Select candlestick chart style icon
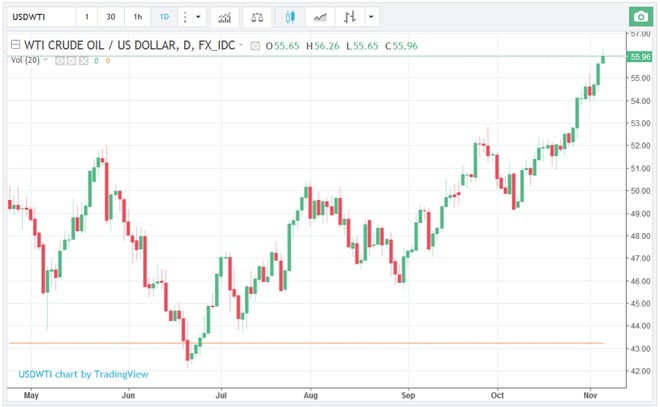This screenshot has height=407, width=660. pos(290,17)
